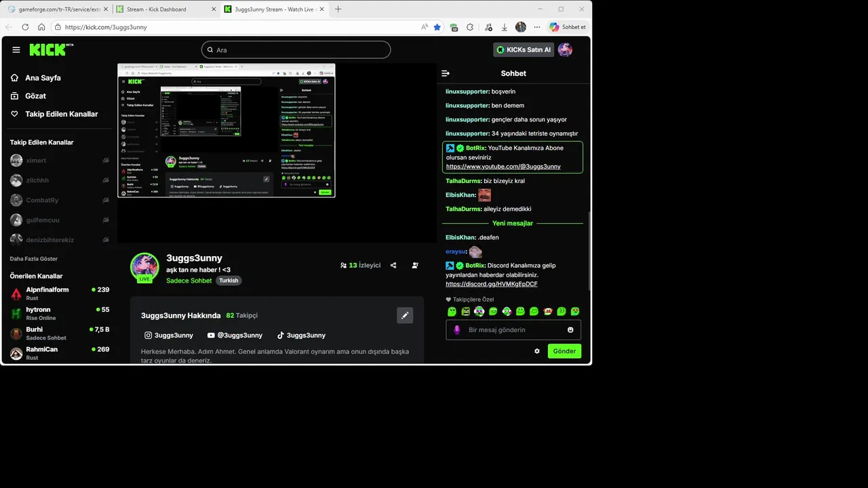Open the youtube.com/@3uggs3unny chat link
This screenshot has height=488, width=868.
tap(503, 166)
